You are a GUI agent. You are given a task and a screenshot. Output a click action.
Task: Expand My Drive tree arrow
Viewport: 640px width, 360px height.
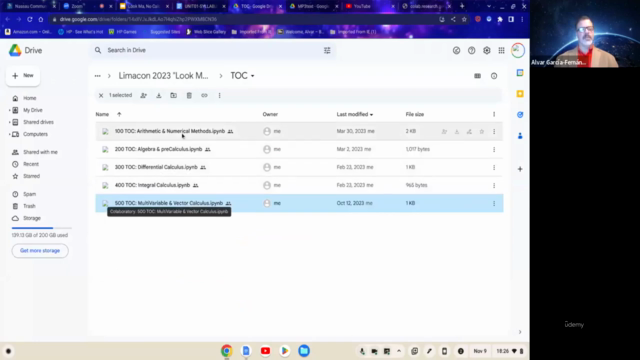(9, 110)
